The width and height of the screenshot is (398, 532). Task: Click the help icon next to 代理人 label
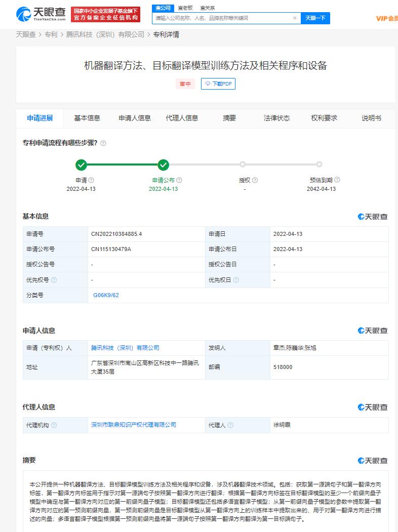(x=230, y=425)
